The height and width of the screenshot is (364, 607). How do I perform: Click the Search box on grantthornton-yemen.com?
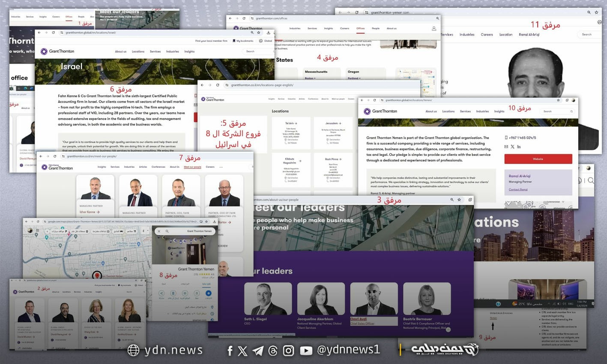click(x=589, y=34)
